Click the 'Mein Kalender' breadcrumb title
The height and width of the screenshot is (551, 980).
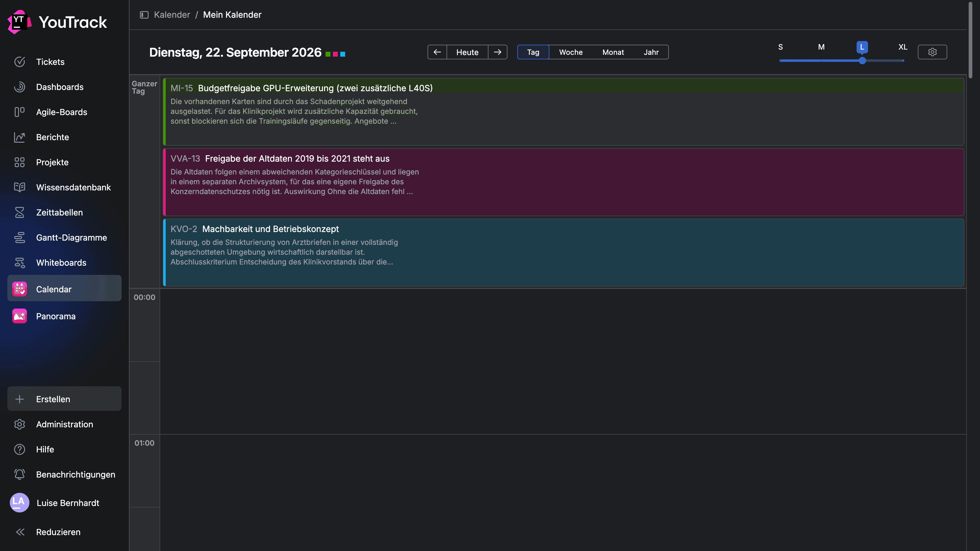pyautogui.click(x=232, y=15)
